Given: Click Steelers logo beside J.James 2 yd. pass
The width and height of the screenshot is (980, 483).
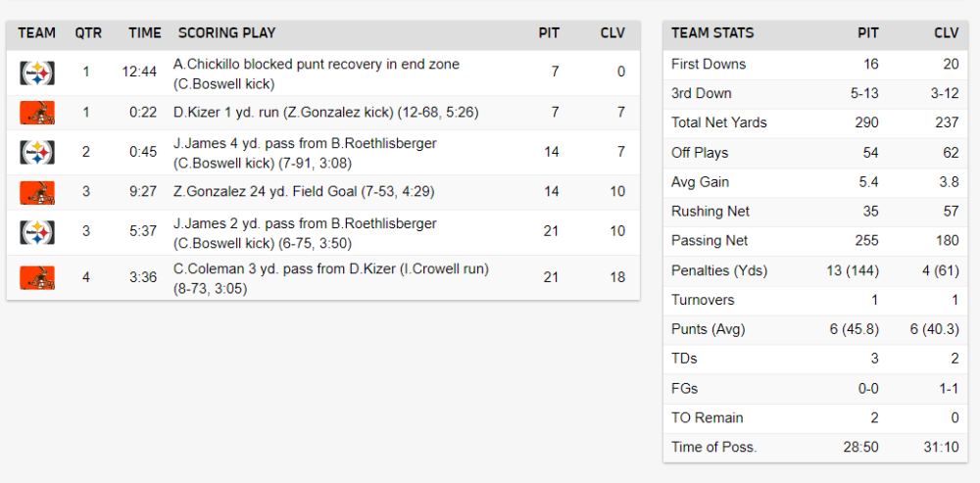Looking at the screenshot, I should (37, 232).
